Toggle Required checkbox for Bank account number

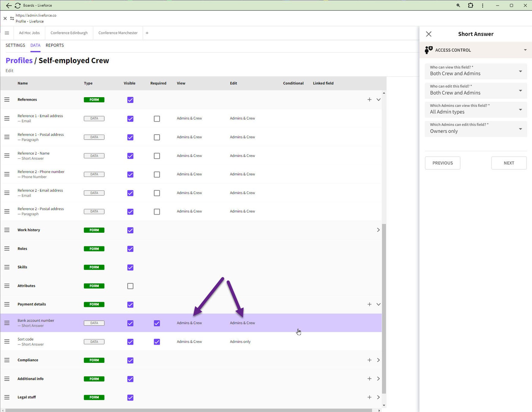tap(157, 323)
